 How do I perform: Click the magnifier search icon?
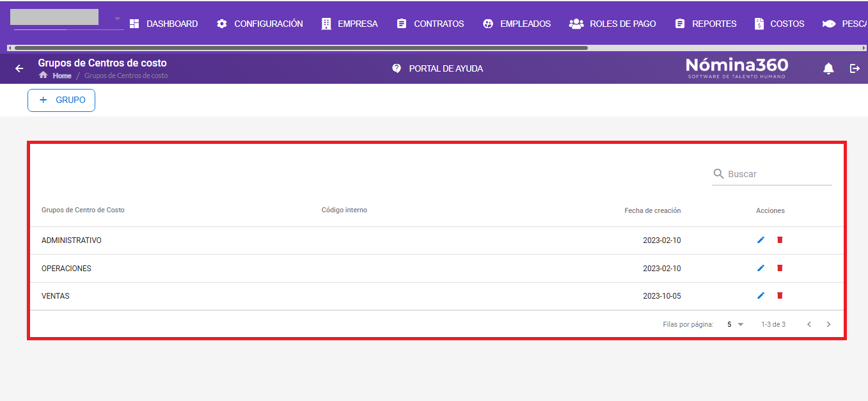[x=719, y=174]
